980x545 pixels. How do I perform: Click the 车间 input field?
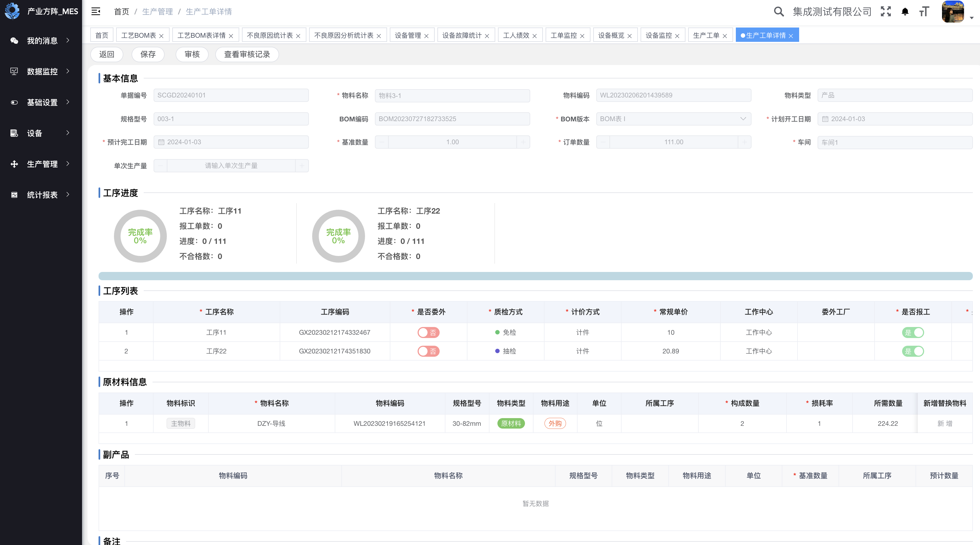coord(895,142)
